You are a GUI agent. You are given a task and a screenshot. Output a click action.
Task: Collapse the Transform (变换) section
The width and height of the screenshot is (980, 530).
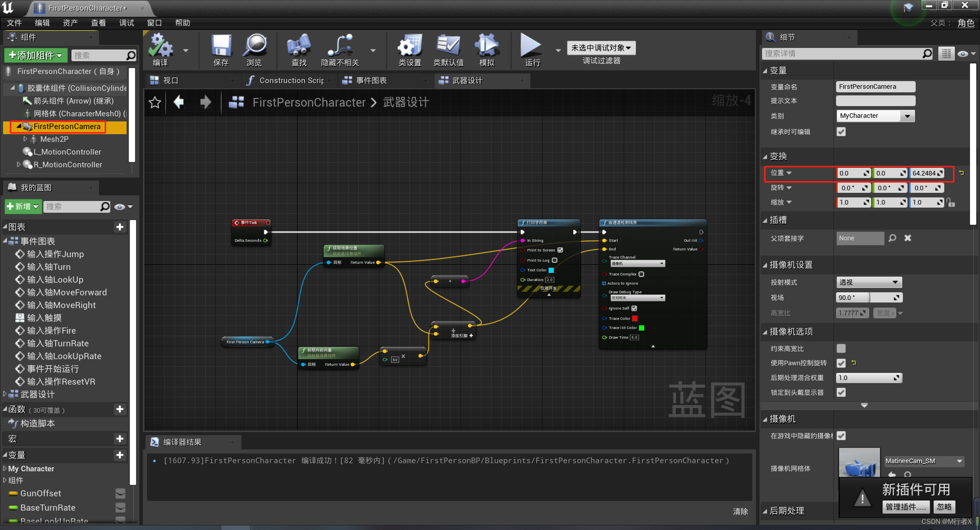pos(765,157)
